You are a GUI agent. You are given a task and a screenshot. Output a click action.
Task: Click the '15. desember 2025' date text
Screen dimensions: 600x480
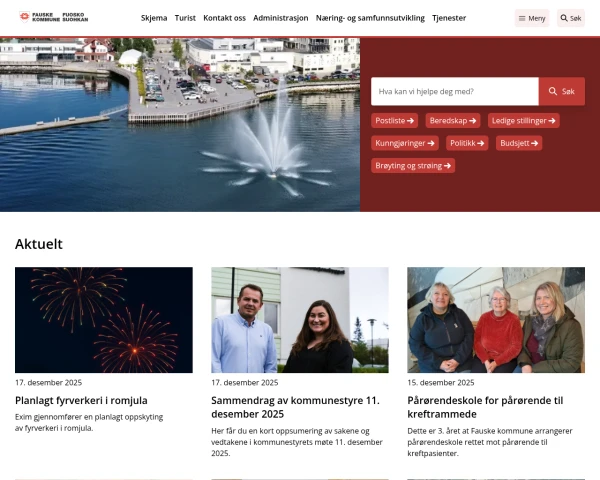coord(441,382)
